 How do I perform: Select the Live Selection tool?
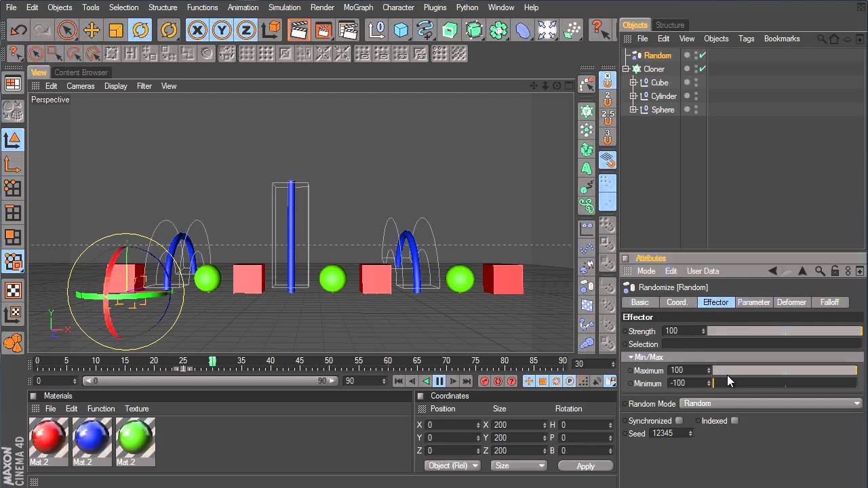pos(66,30)
